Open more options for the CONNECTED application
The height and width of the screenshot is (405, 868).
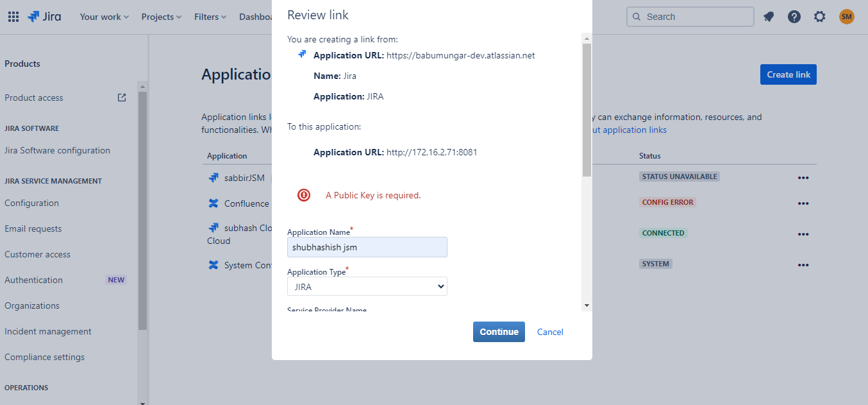[x=803, y=234]
